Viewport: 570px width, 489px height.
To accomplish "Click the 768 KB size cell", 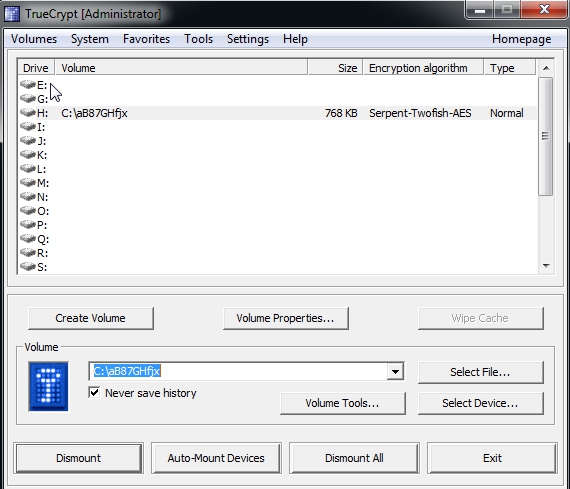I will click(341, 113).
